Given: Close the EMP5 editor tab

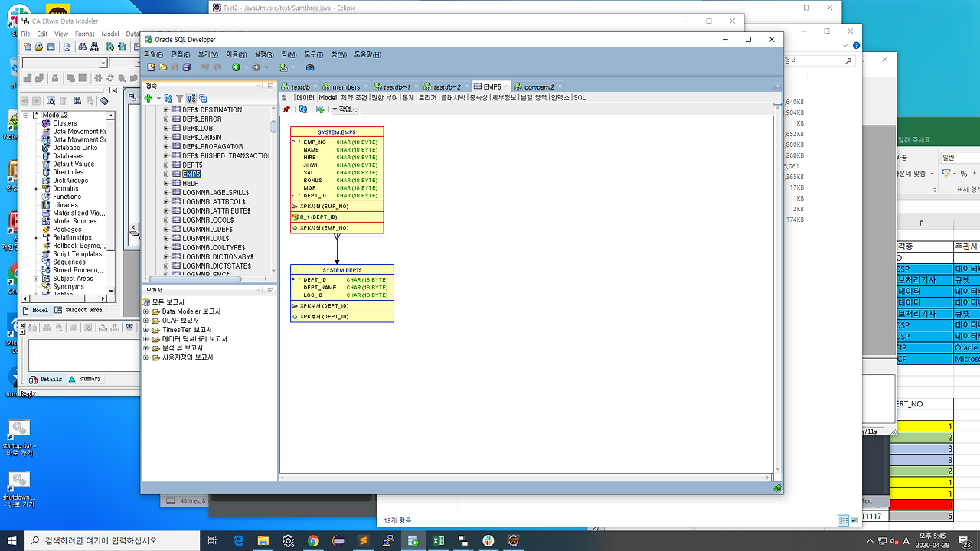Looking at the screenshot, I should 508,86.
